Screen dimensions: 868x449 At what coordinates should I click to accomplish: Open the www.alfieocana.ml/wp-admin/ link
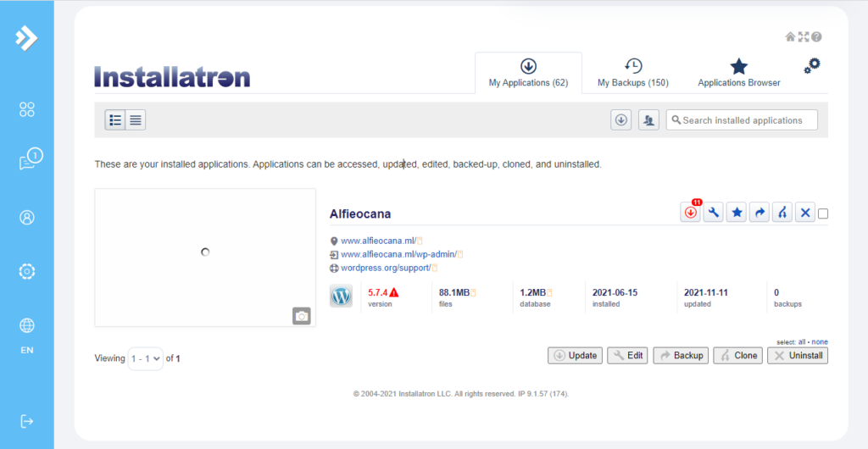pyautogui.click(x=398, y=254)
